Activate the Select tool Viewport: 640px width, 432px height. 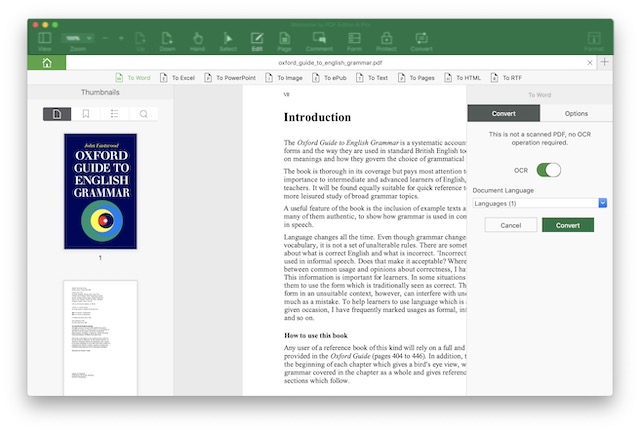[x=228, y=41]
